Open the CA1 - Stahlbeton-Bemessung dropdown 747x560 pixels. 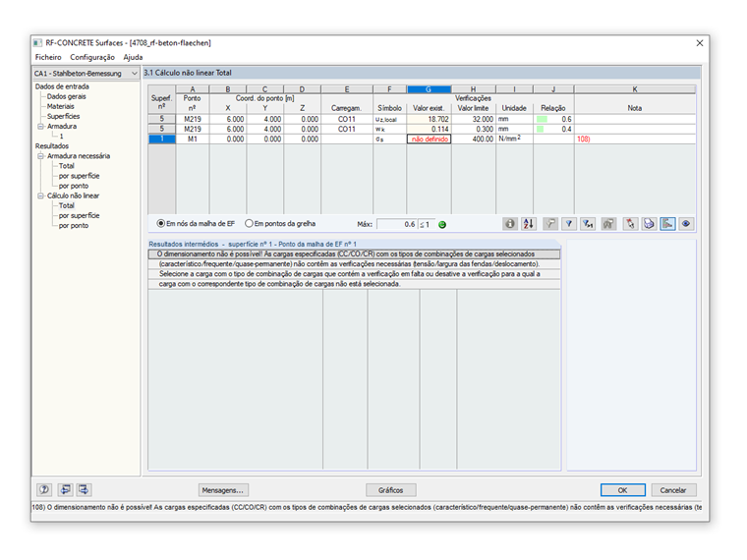[x=86, y=74]
